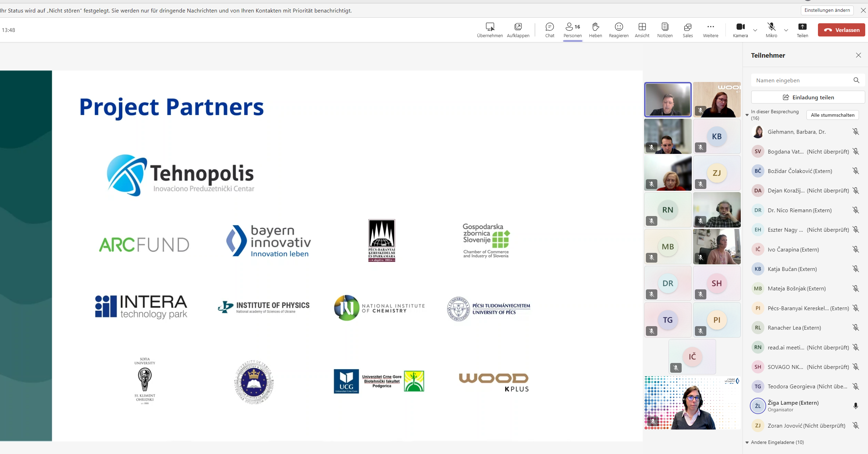
Task: Select the IČ participant video tile
Action: 692,357
